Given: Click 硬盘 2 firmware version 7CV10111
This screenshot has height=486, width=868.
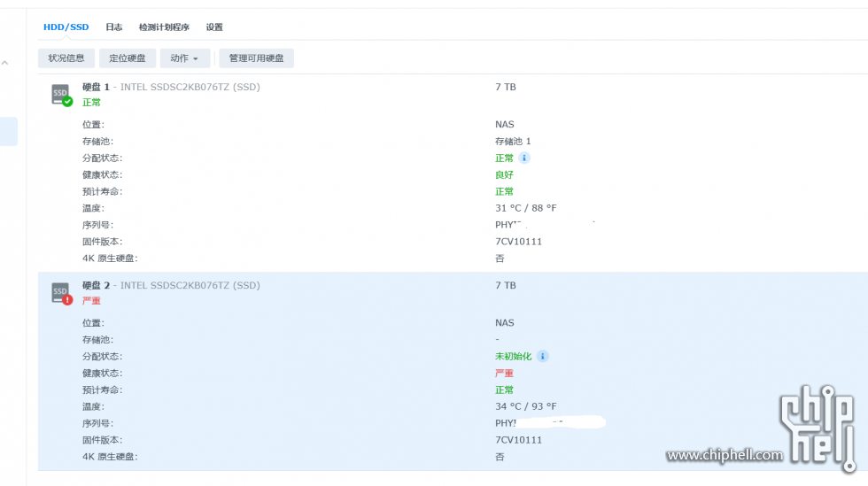Looking at the screenshot, I should (519, 440).
